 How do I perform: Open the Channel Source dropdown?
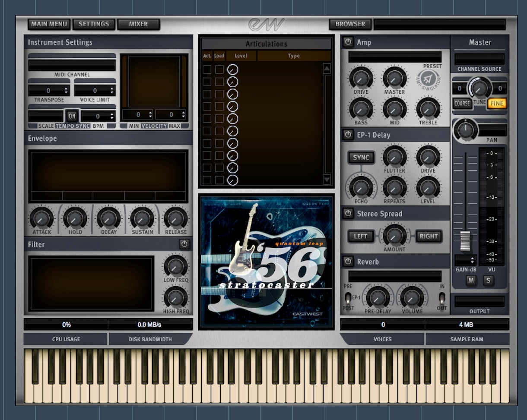coord(479,59)
